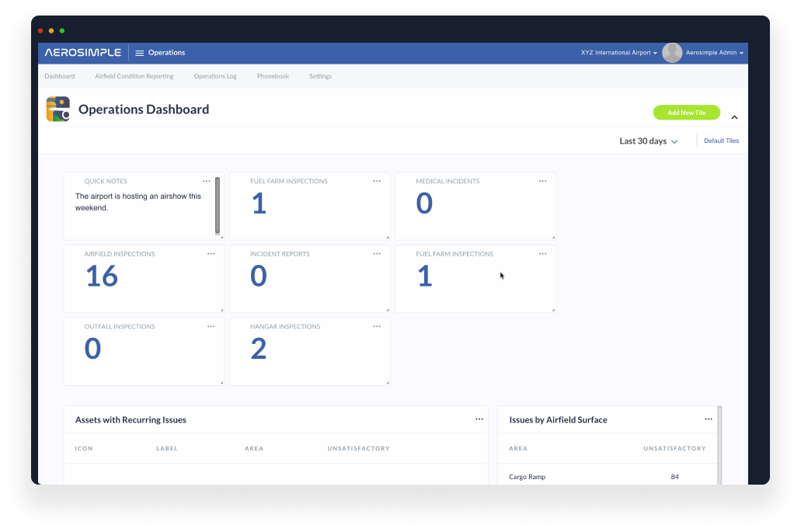Open Hangar Inspections tile options menu
Image resolution: width=801 pixels, height=532 pixels.
tap(377, 326)
